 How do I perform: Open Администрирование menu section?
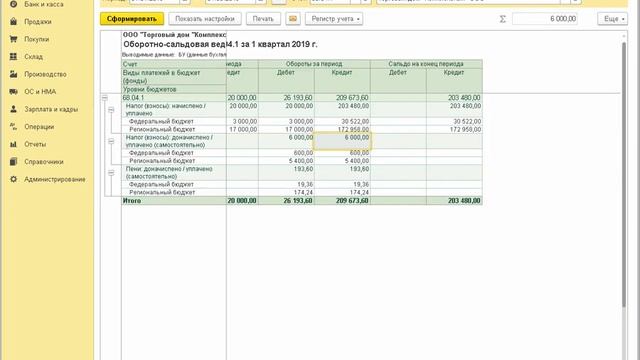click(x=55, y=180)
